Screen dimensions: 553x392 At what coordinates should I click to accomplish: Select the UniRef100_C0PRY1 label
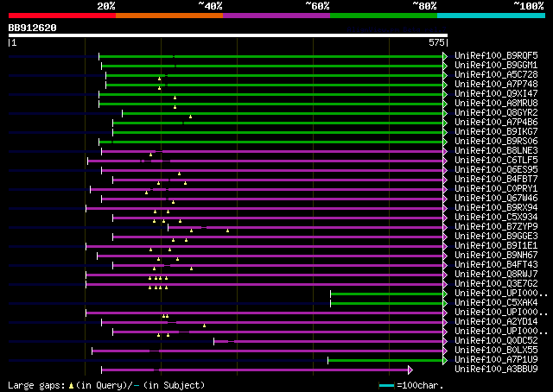click(x=496, y=189)
